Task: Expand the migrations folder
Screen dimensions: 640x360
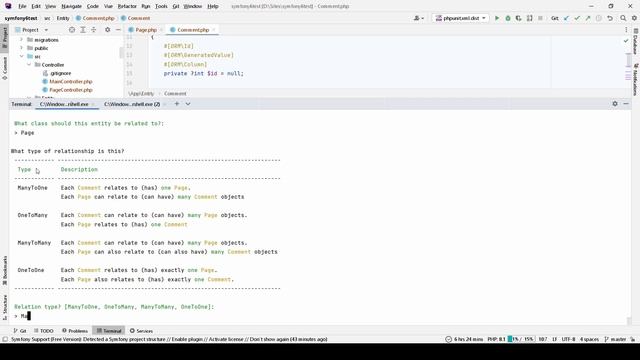Action: coord(21,40)
